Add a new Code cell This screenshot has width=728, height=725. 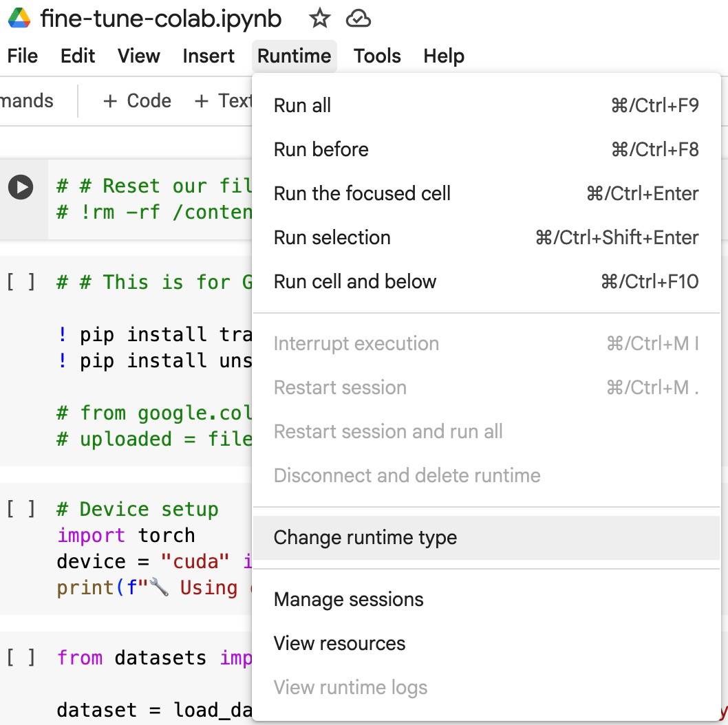pos(137,100)
